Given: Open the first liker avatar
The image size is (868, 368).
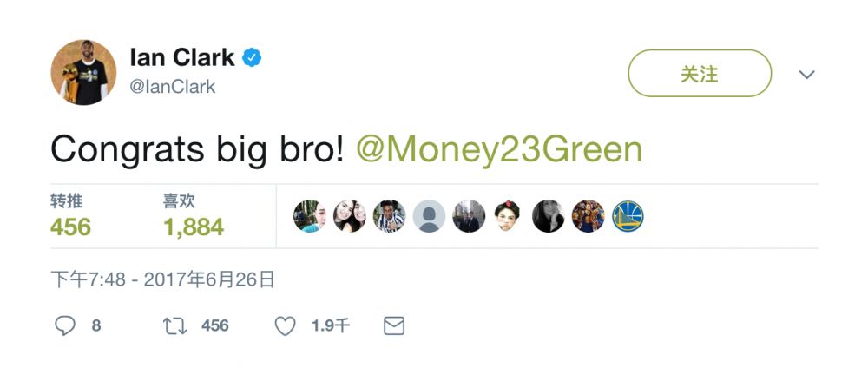Looking at the screenshot, I should coord(310,216).
